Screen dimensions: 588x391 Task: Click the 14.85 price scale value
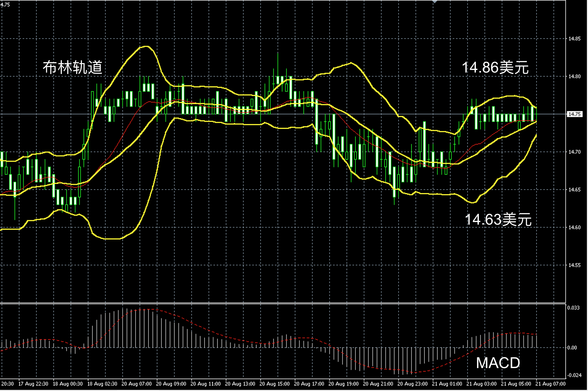[x=575, y=39]
